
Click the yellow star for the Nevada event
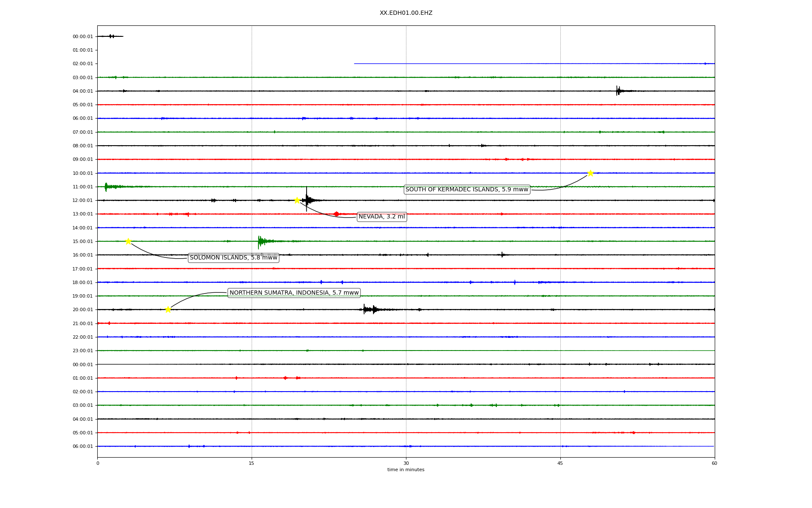[x=297, y=200]
